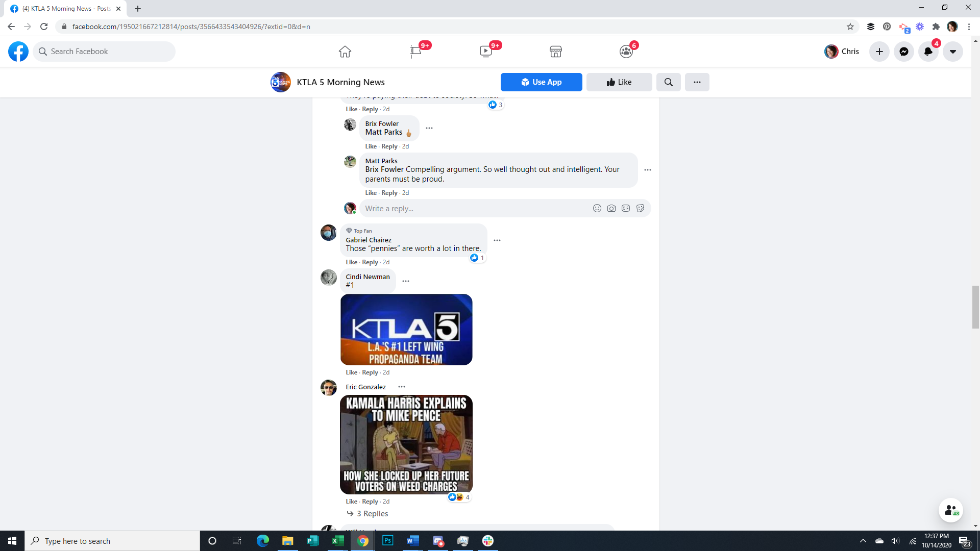Click the Write a reply field
This screenshot has width=980, height=551.
pos(475,208)
